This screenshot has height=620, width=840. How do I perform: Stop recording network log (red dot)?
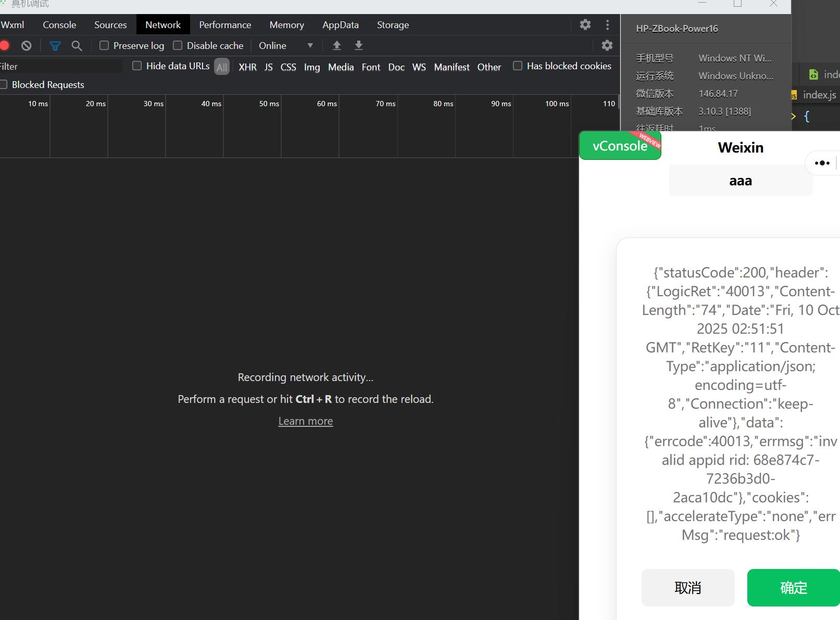tap(5, 45)
